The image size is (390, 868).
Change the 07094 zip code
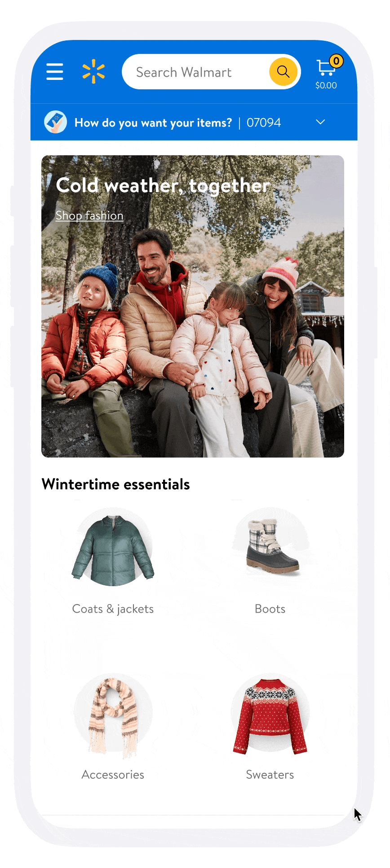(x=264, y=123)
